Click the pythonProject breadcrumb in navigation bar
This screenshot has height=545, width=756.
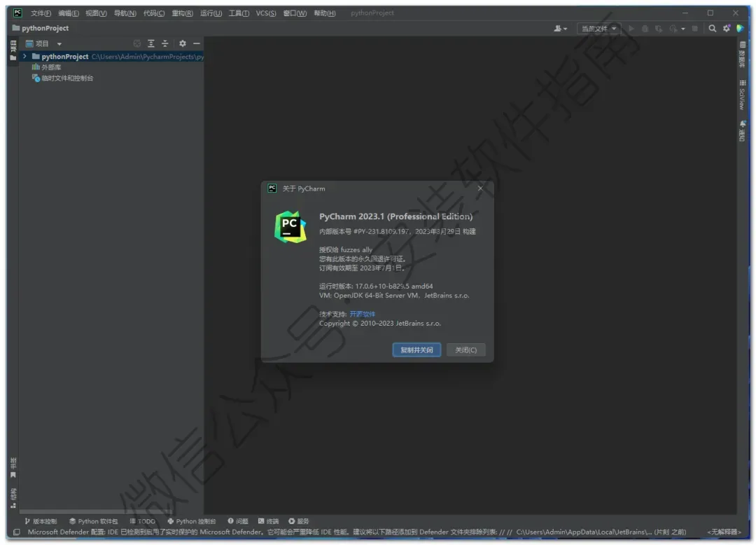[x=41, y=28]
